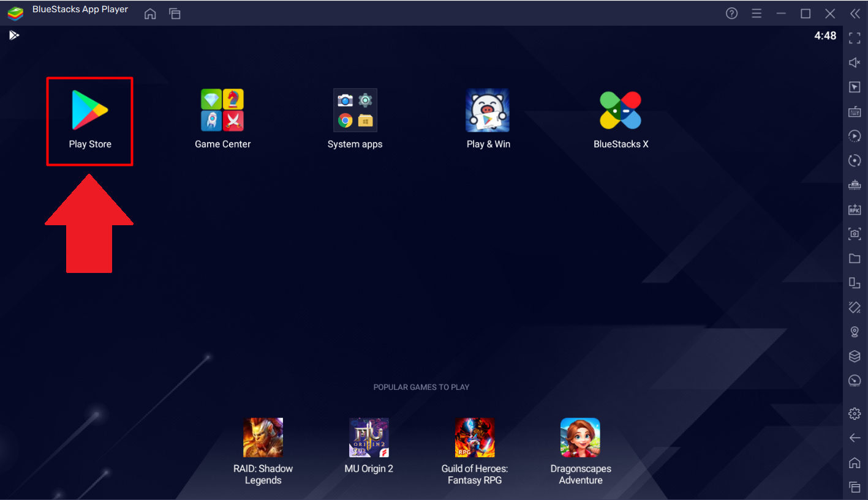
Task: Open the multi-instance manager layers icon
Action: click(855, 356)
